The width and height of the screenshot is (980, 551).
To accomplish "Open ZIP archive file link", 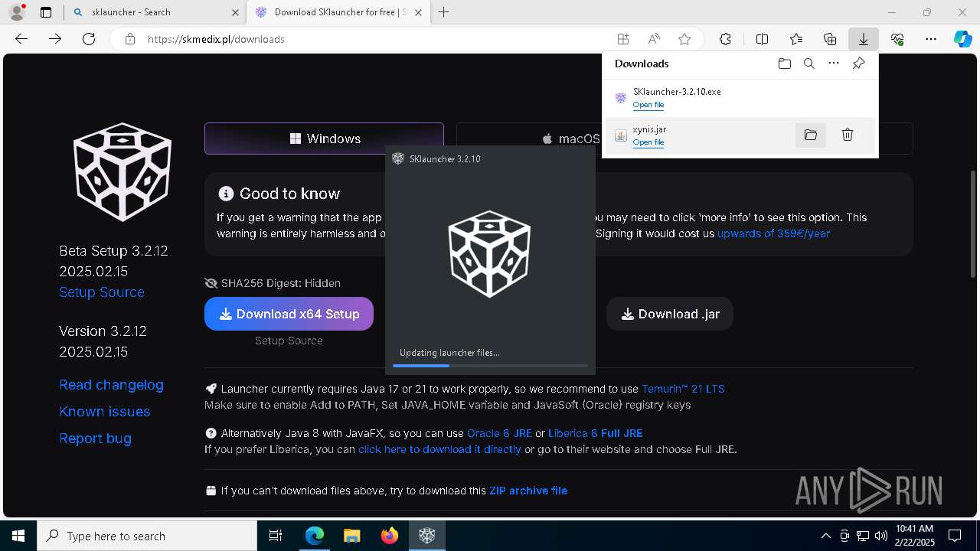I will (528, 491).
